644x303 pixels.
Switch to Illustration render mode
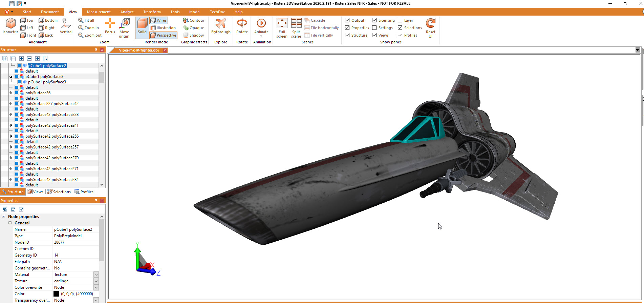(x=163, y=28)
